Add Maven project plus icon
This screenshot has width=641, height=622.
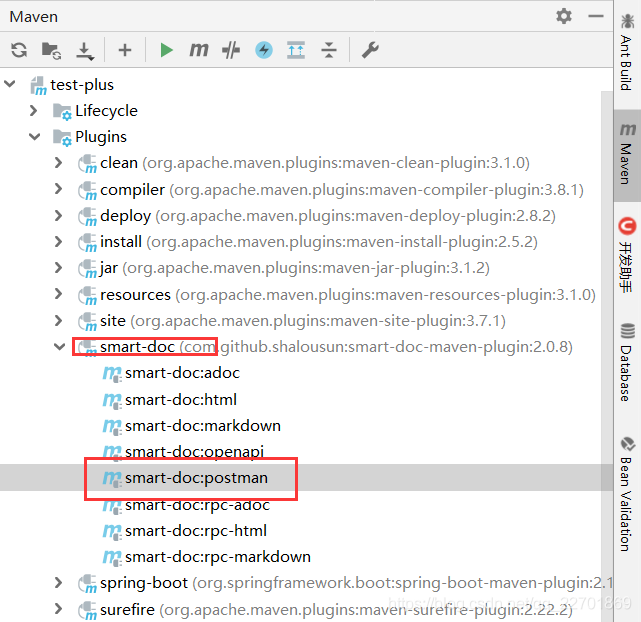point(125,50)
